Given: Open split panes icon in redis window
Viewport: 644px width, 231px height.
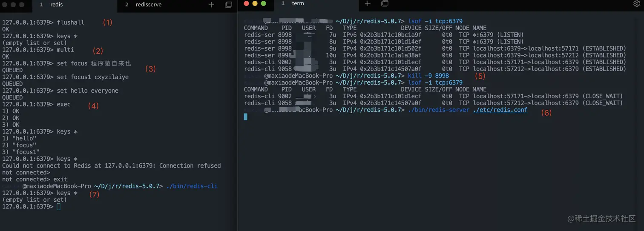Looking at the screenshot, I should tap(229, 5).
